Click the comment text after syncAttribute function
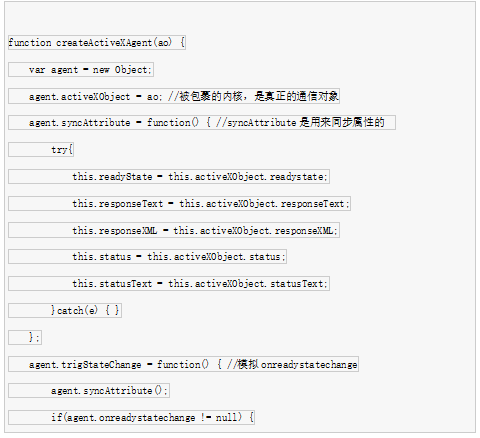This screenshot has width=480, height=438. (300, 123)
